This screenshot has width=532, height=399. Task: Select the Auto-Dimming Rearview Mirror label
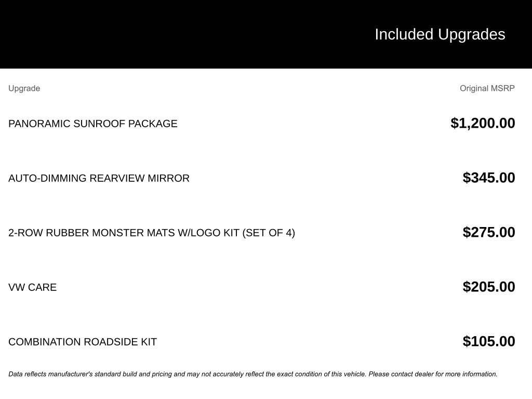(x=99, y=178)
